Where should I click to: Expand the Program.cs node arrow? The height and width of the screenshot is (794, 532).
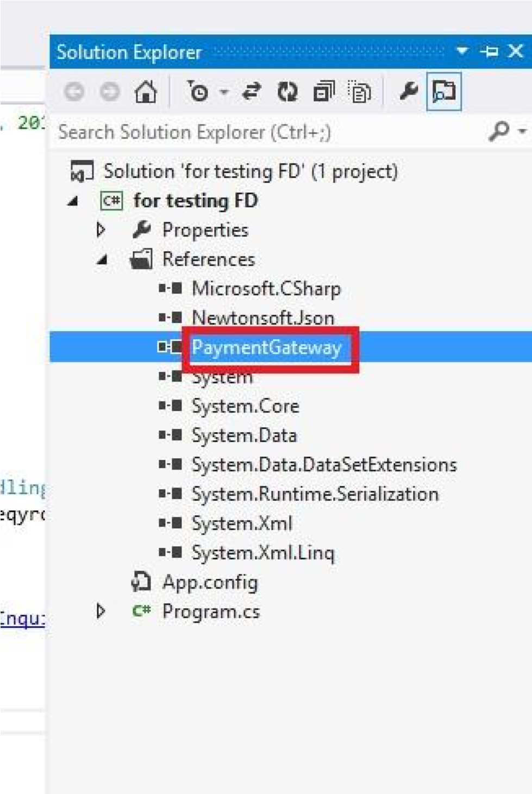point(101,611)
